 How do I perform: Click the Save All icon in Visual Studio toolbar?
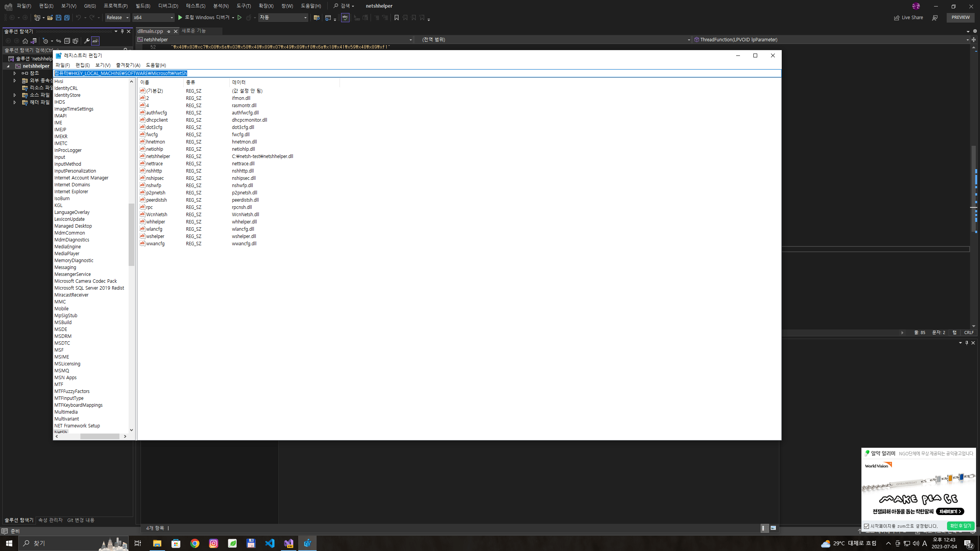coord(67,18)
